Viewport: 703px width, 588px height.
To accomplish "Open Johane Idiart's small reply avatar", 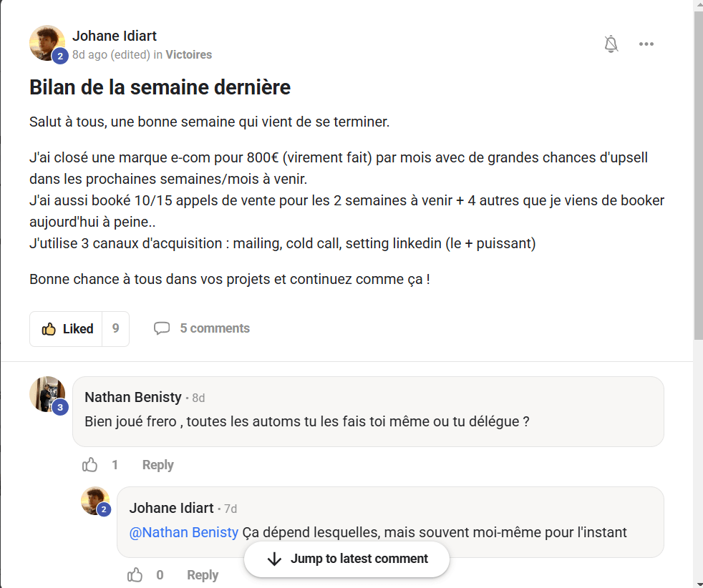I will [95, 501].
